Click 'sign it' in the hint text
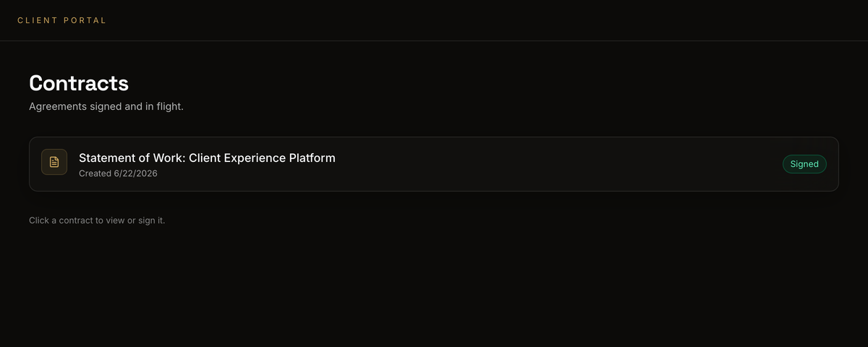The height and width of the screenshot is (347, 868). 153,220
